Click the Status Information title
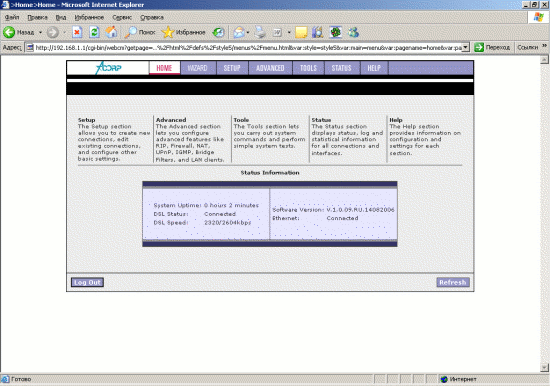 (270, 173)
